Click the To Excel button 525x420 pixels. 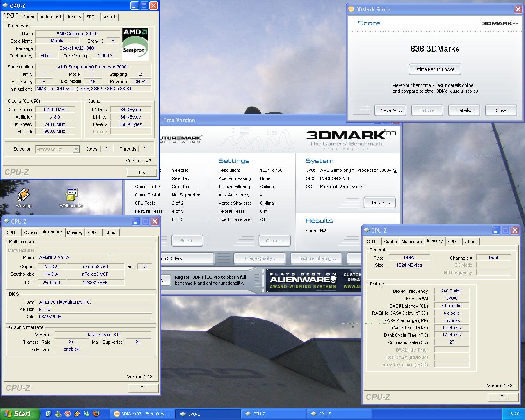tap(427, 110)
